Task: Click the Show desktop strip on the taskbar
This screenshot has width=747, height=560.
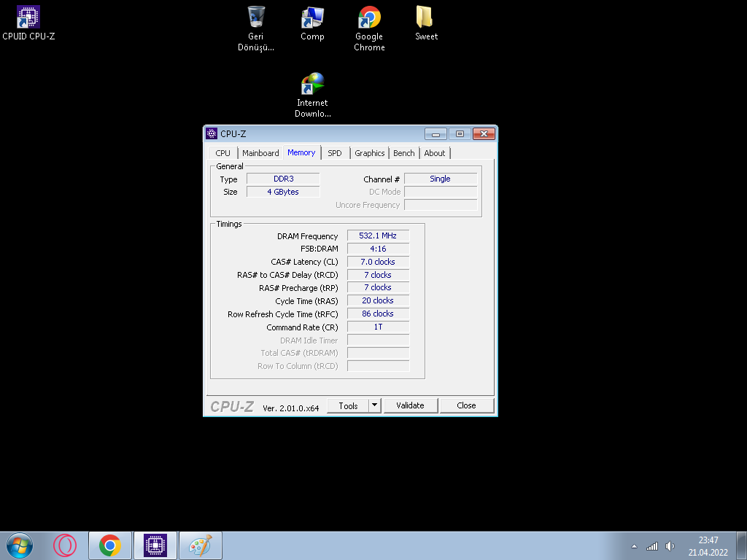Action: click(x=742, y=545)
